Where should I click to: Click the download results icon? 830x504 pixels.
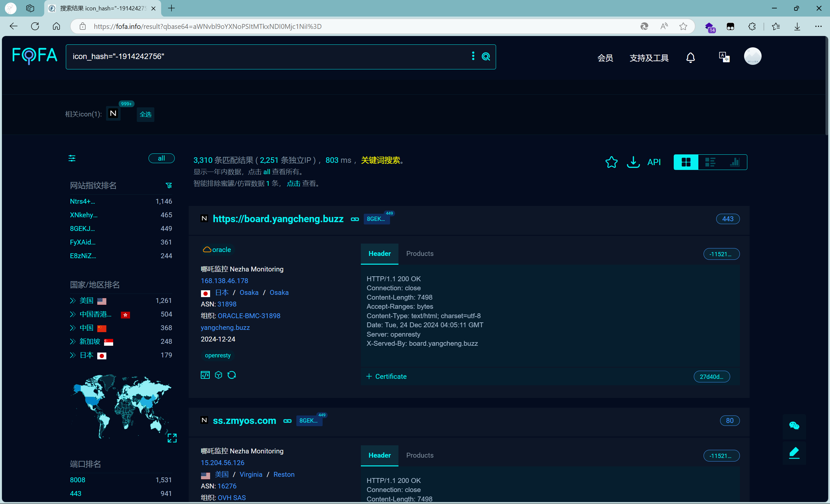pos(633,162)
